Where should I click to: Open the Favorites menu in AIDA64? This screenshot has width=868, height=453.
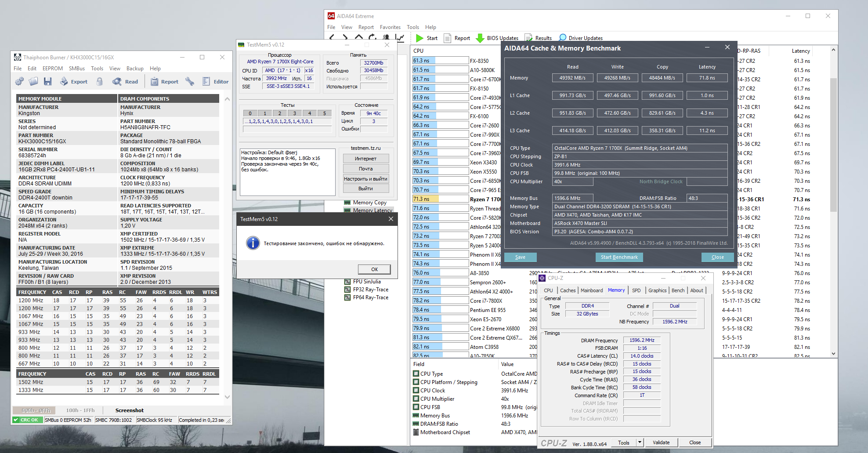point(390,27)
